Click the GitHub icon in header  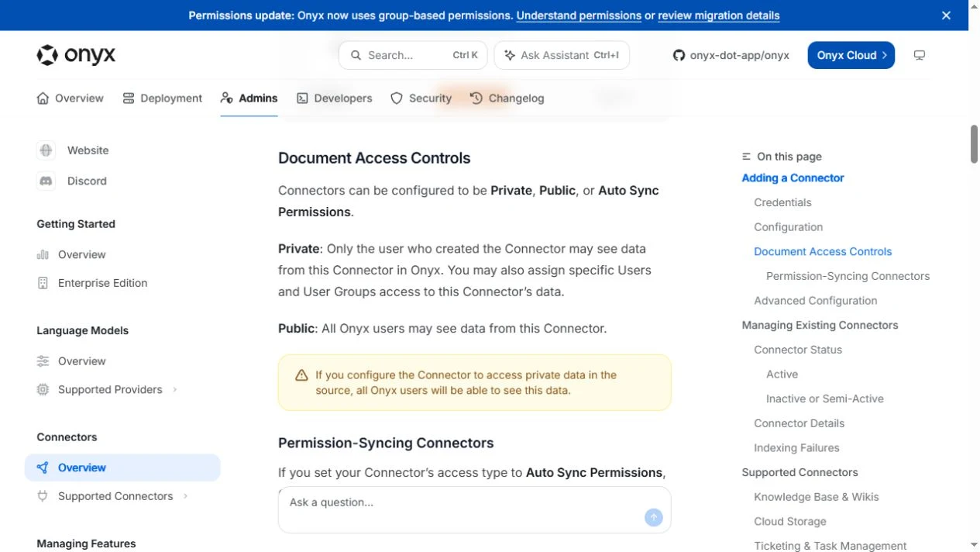679,55
